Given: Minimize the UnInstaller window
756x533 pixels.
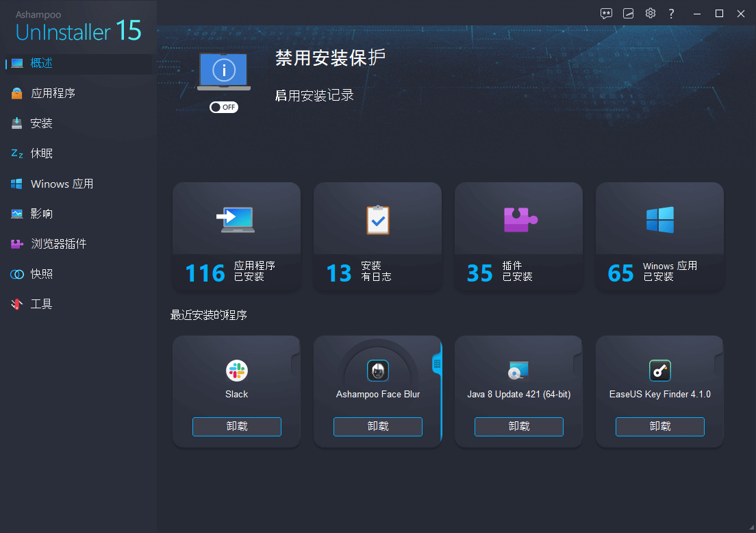Looking at the screenshot, I should (x=696, y=14).
